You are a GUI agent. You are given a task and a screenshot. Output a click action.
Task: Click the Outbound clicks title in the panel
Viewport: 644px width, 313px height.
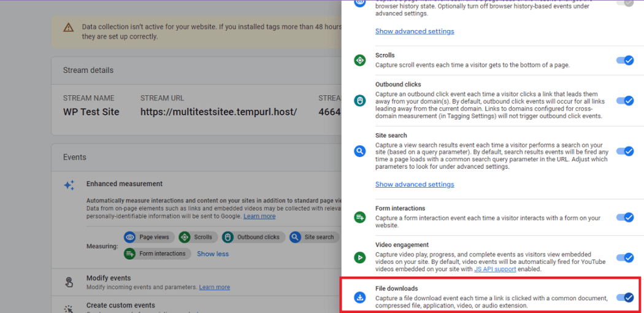(398, 84)
